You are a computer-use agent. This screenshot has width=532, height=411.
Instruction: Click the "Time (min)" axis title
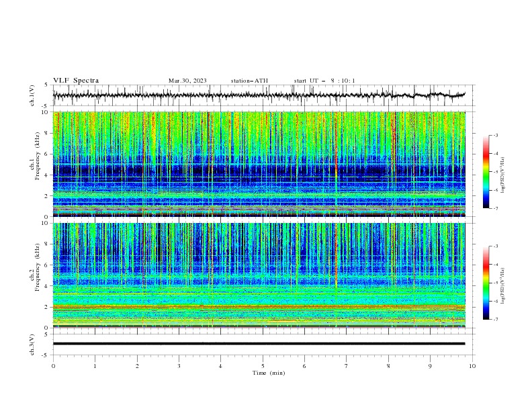pos(269,373)
